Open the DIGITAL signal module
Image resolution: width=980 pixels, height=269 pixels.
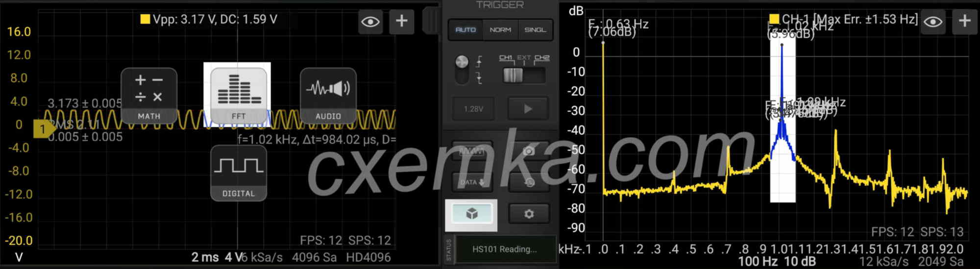point(238,173)
